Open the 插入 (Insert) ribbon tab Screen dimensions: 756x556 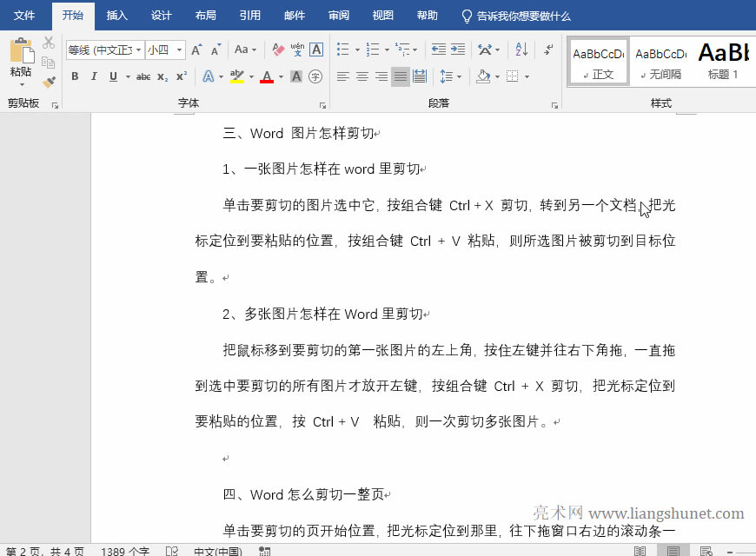click(x=116, y=16)
